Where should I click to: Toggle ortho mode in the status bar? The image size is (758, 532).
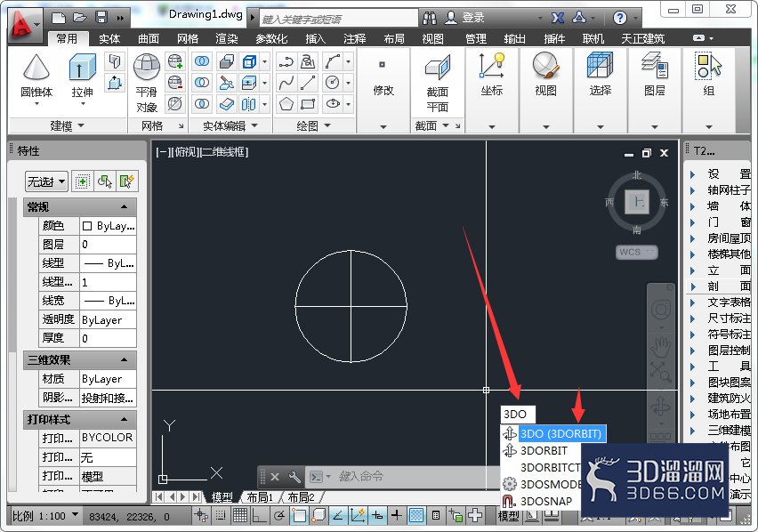(x=260, y=516)
